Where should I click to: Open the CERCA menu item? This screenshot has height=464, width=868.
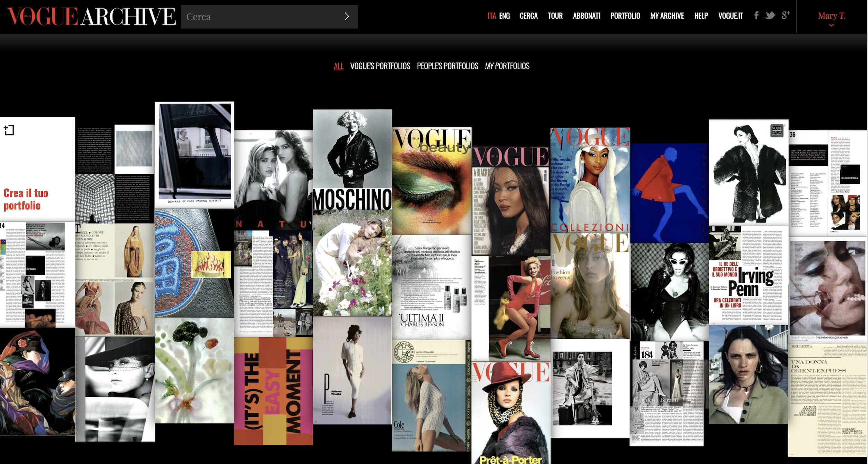[529, 16]
